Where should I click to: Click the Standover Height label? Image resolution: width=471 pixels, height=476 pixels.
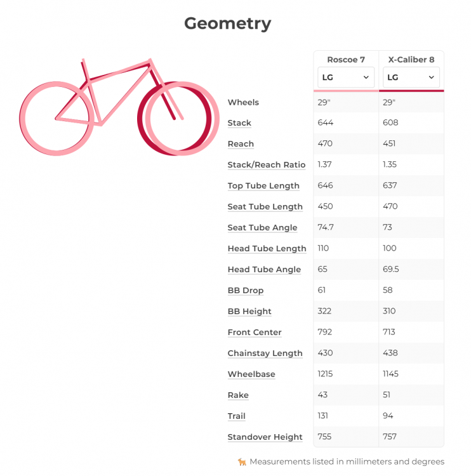(265, 437)
